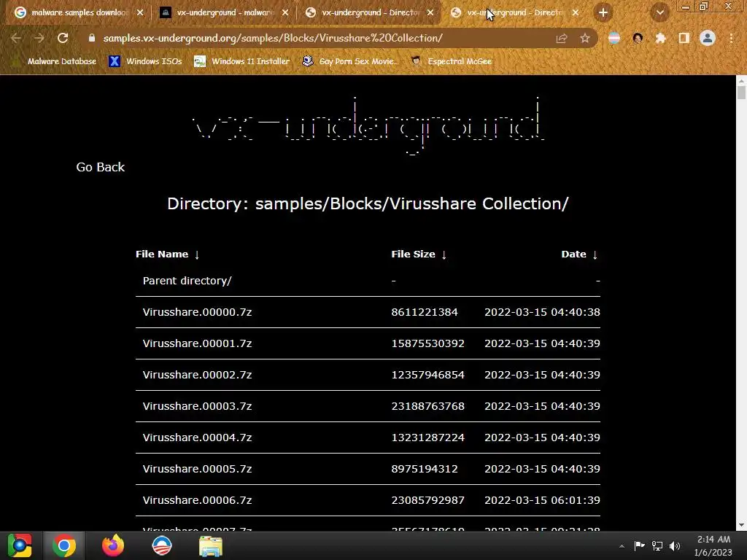Screen dimensions: 747x560
Task: Show hidden tray icons arrow
Action: [622, 546]
